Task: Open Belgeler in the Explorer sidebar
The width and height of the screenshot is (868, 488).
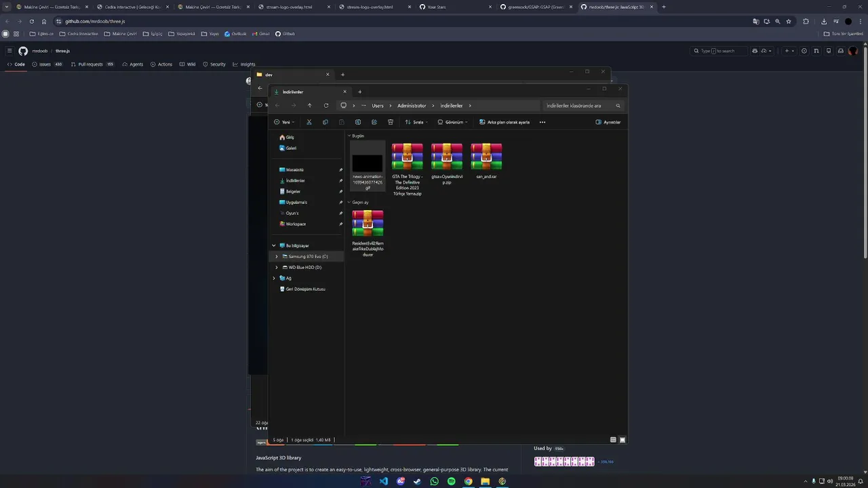Action: tap(293, 191)
